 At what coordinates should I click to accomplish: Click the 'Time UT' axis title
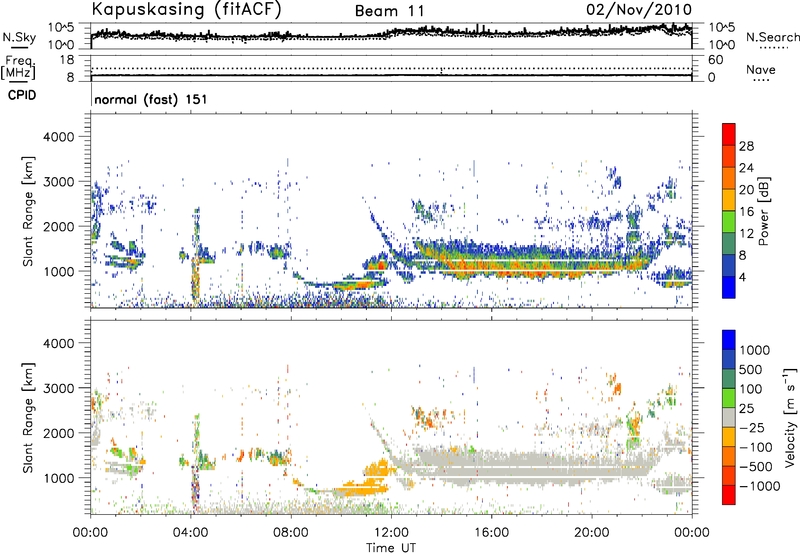pyautogui.click(x=391, y=547)
